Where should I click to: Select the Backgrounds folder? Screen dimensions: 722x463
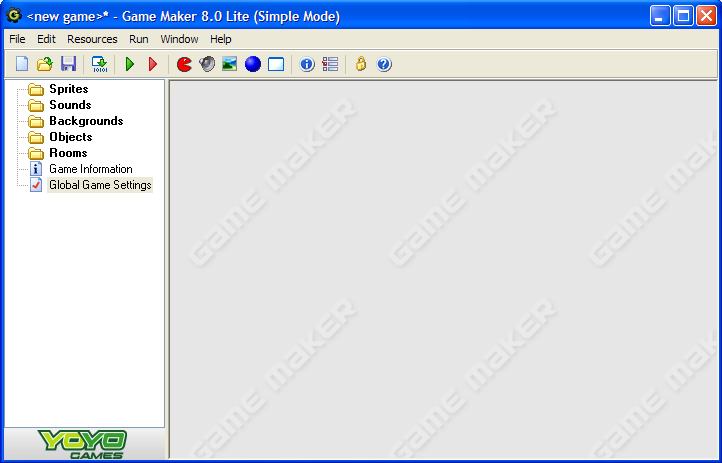tap(86, 121)
